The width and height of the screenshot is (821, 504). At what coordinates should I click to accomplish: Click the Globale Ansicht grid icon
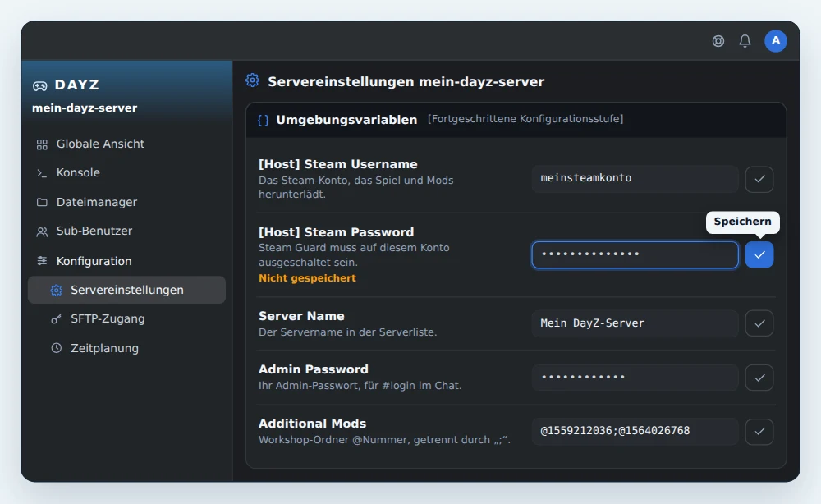click(42, 144)
